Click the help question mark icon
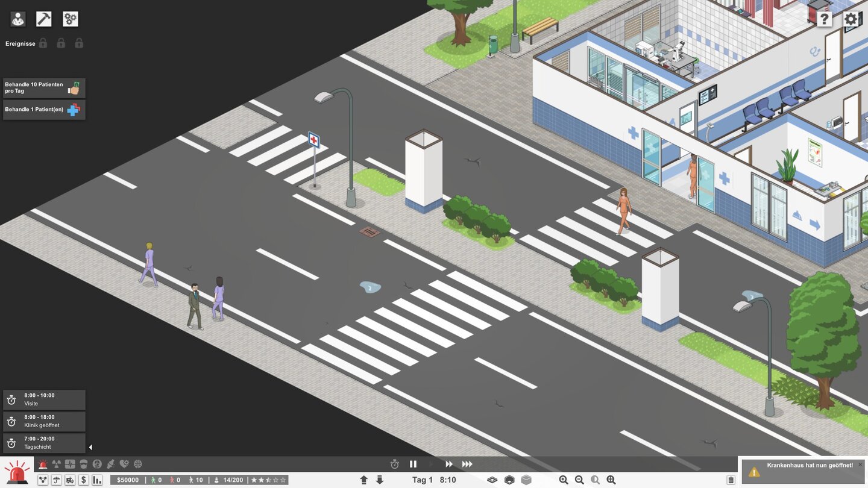The image size is (868, 488). 824,19
